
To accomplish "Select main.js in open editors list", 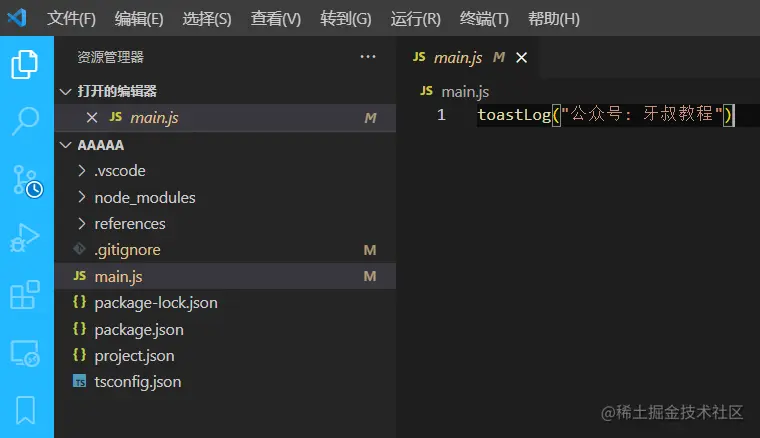I will tap(225, 118).
